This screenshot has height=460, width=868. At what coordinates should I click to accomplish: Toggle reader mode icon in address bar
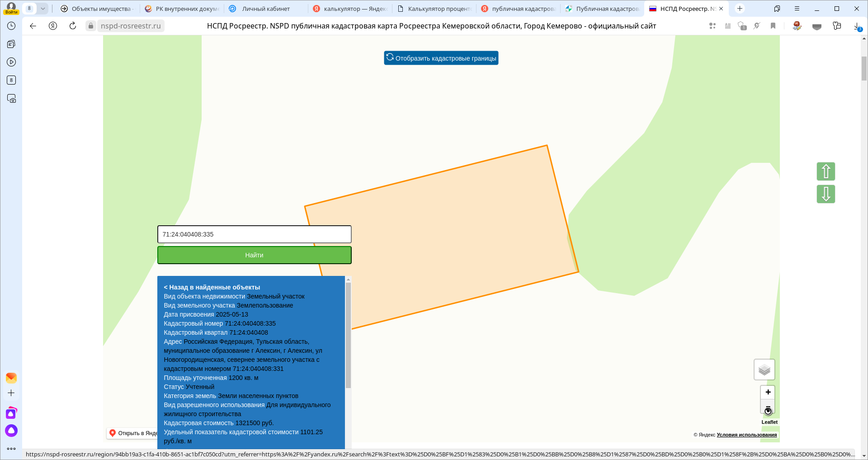pos(728,26)
